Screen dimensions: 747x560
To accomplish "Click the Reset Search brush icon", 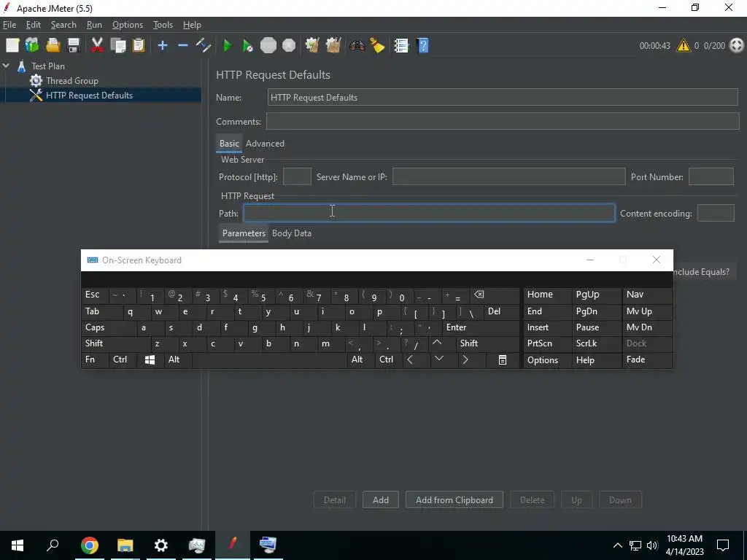I will coord(377,46).
